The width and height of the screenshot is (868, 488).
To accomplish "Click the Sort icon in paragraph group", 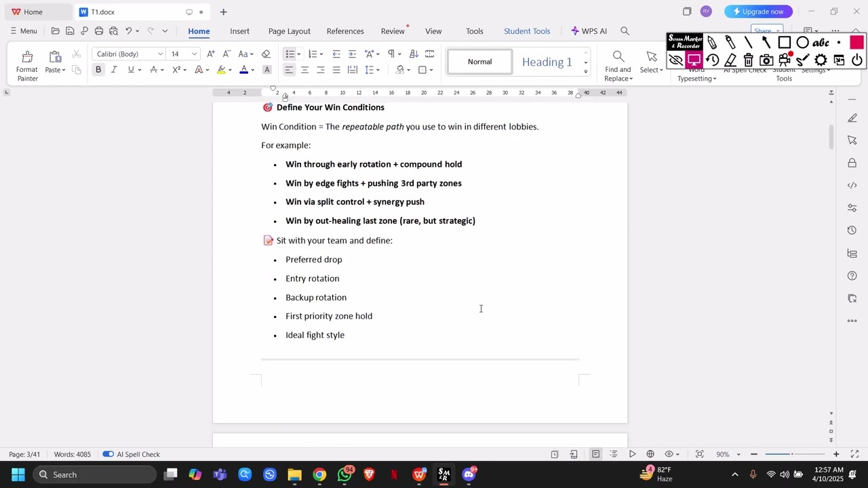I will [x=414, y=54].
